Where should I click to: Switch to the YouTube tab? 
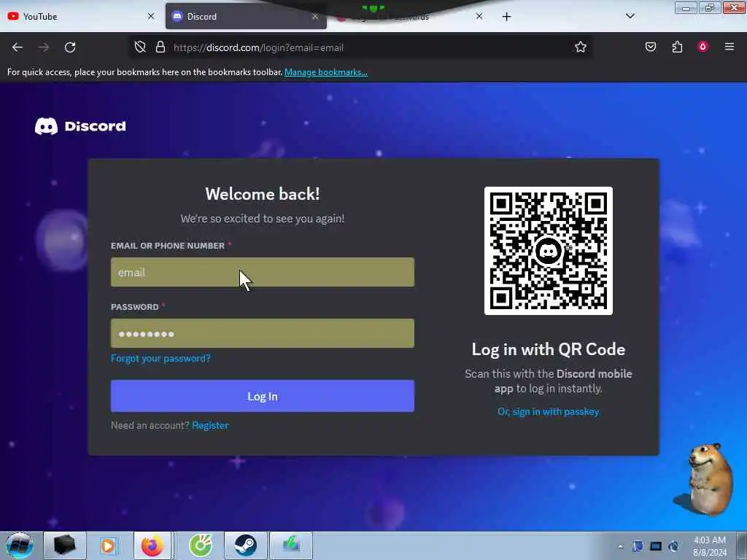80,17
